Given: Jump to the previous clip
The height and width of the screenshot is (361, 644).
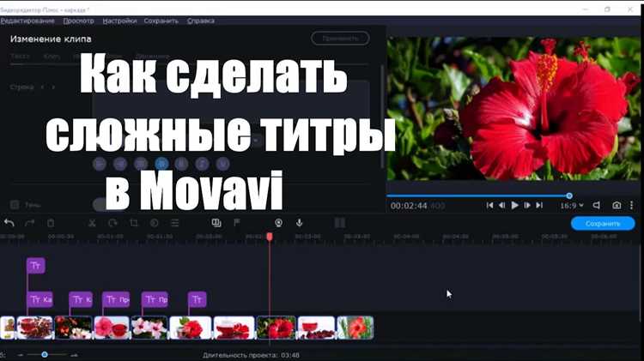Looking at the screenshot, I should (x=489, y=205).
